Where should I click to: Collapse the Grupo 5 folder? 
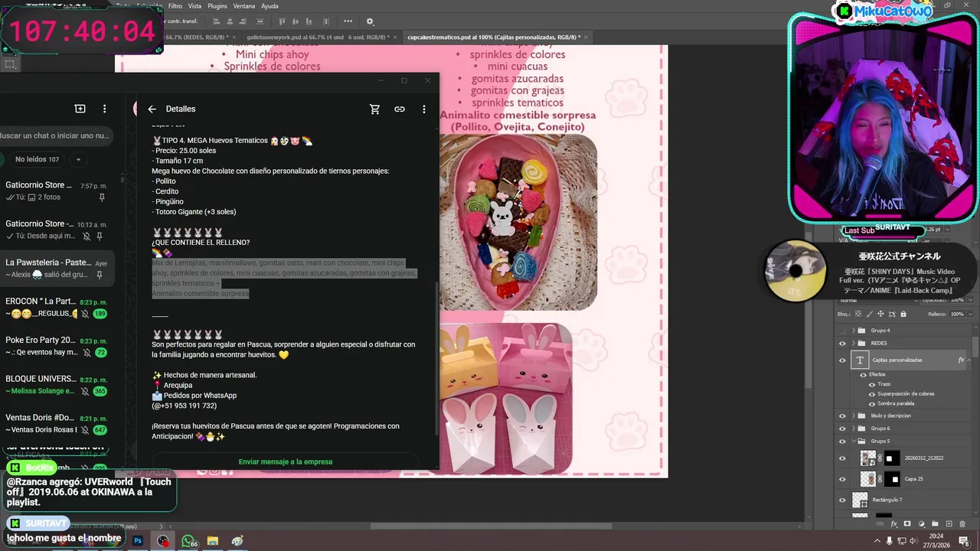[x=854, y=442]
